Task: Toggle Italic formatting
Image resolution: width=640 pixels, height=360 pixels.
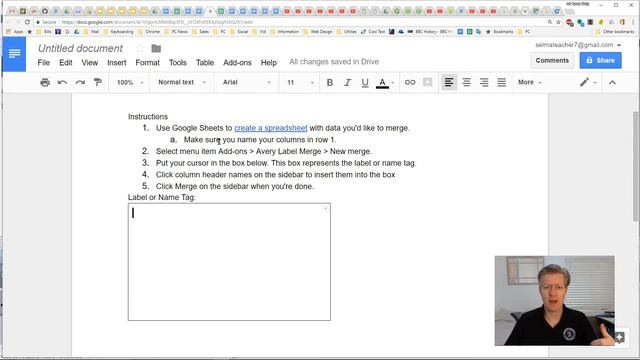Action: [x=347, y=82]
